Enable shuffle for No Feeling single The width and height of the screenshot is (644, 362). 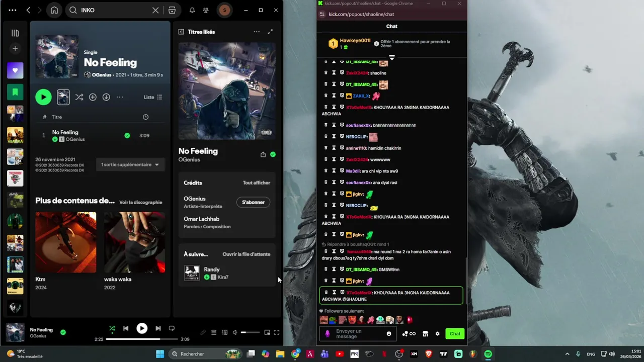click(79, 97)
